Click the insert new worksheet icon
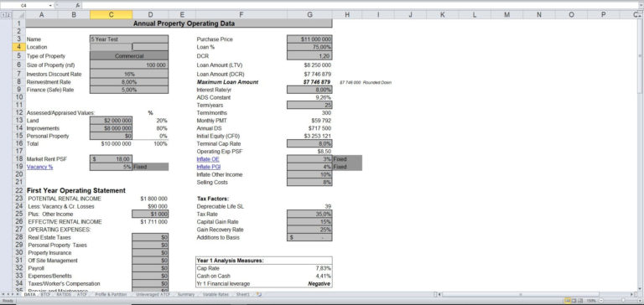The width and height of the screenshot is (644, 305). pyautogui.click(x=259, y=294)
